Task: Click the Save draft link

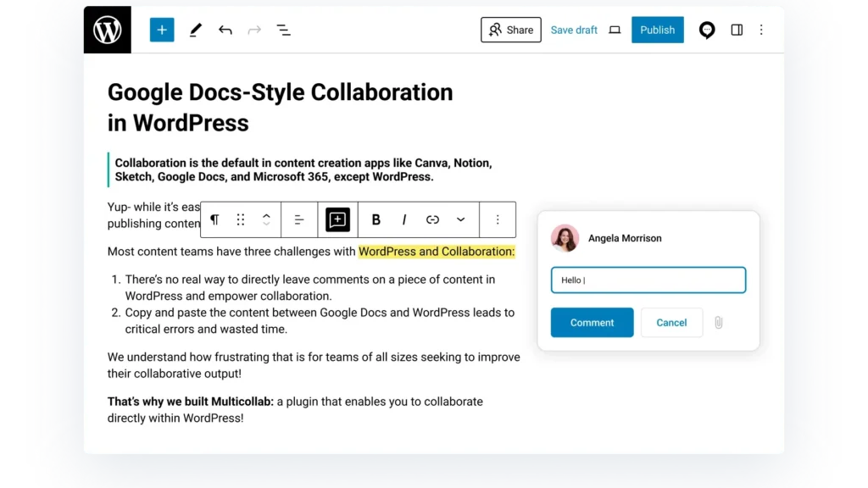Action: [574, 30]
